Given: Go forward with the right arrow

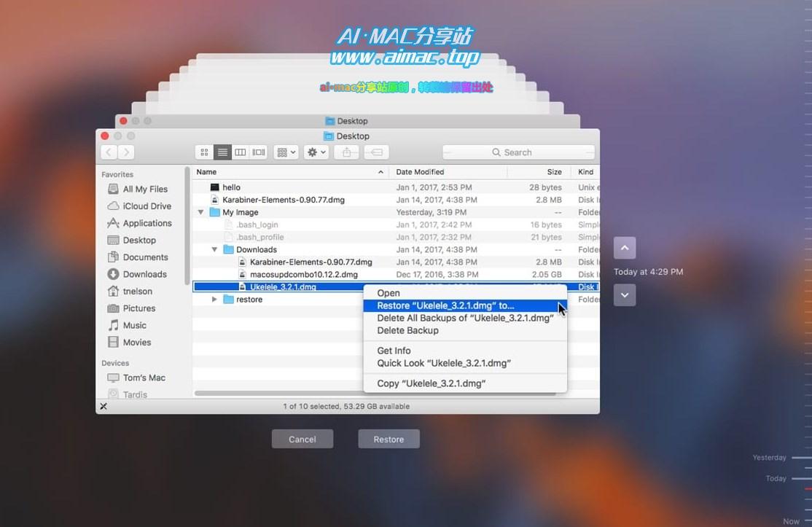Looking at the screenshot, I should pos(126,152).
